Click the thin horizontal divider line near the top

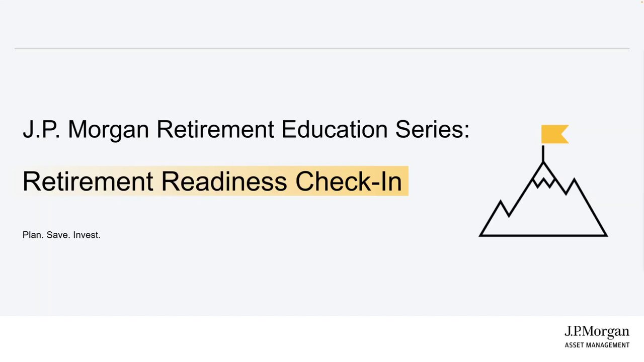coord(322,49)
